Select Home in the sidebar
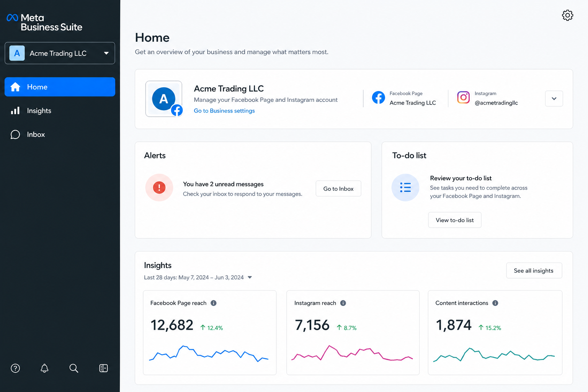The image size is (588, 392). (60, 87)
